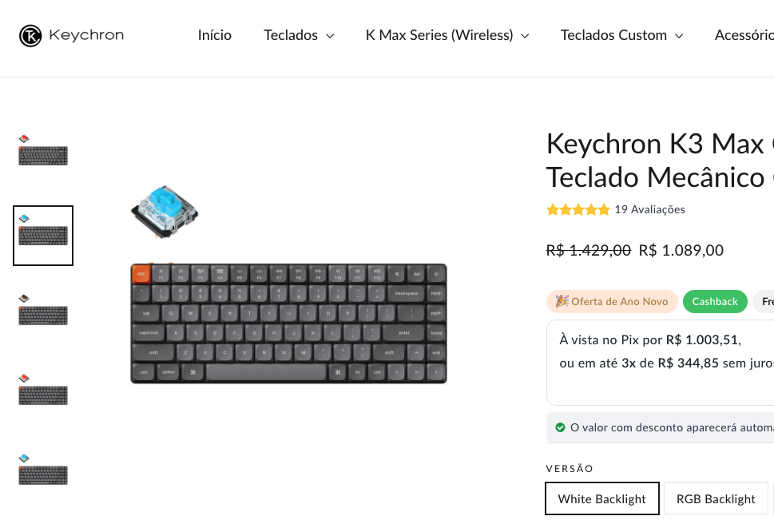Viewport: 774px width, 532px height.
Task: Click the large keyboard product photo
Action: 288,323
